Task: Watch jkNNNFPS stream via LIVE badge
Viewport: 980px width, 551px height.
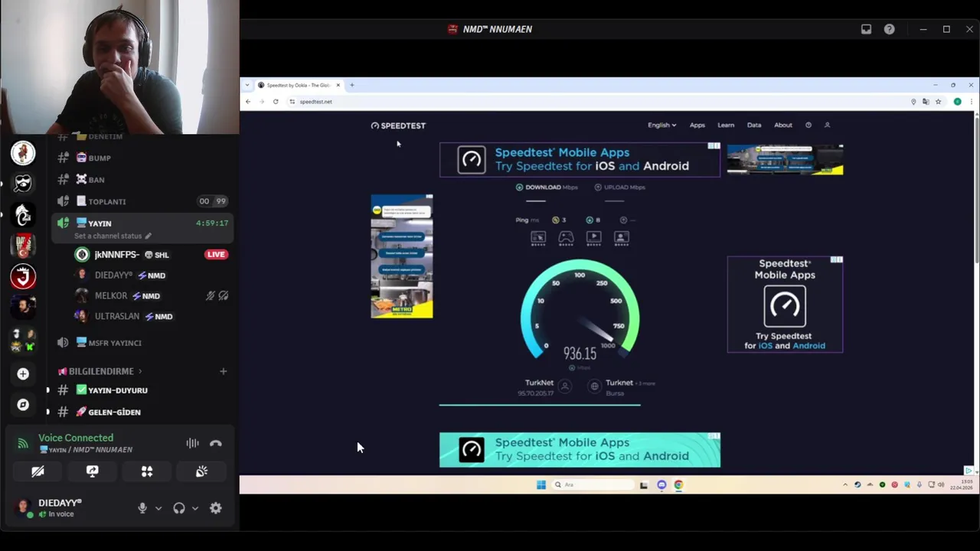Action: coord(216,254)
